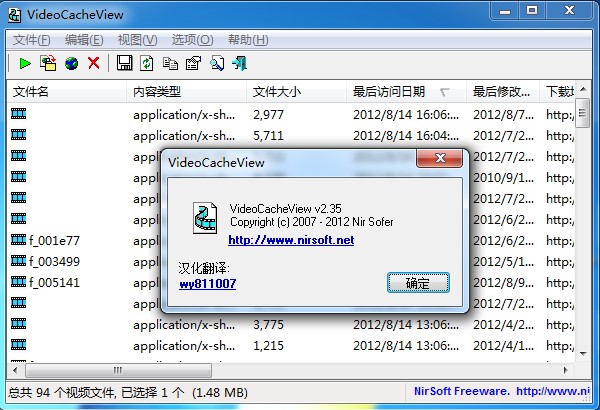The height and width of the screenshot is (410, 600).
Task: Click the green Play selected file icon
Action: coord(25,63)
